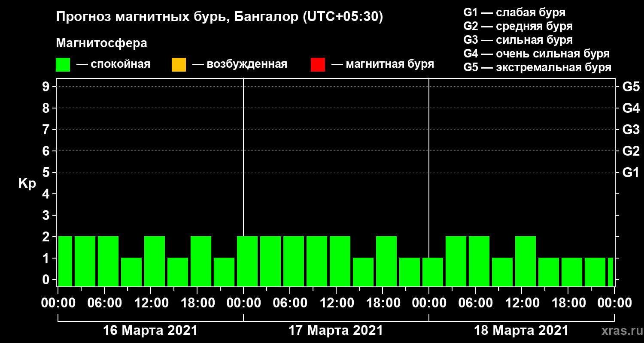Click the G2 label on the right axis

[x=631, y=151]
